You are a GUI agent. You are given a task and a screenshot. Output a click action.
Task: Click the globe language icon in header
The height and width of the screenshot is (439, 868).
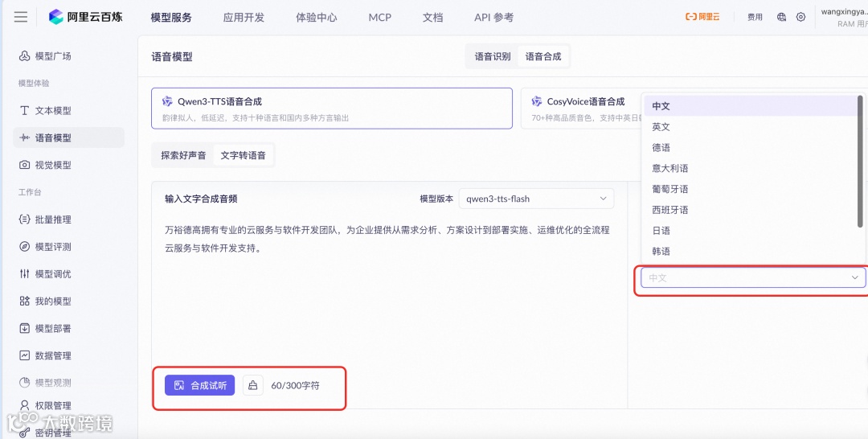[782, 17]
